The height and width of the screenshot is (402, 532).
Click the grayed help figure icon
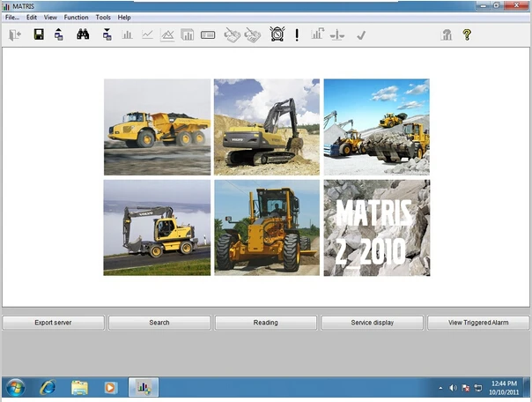pos(447,34)
